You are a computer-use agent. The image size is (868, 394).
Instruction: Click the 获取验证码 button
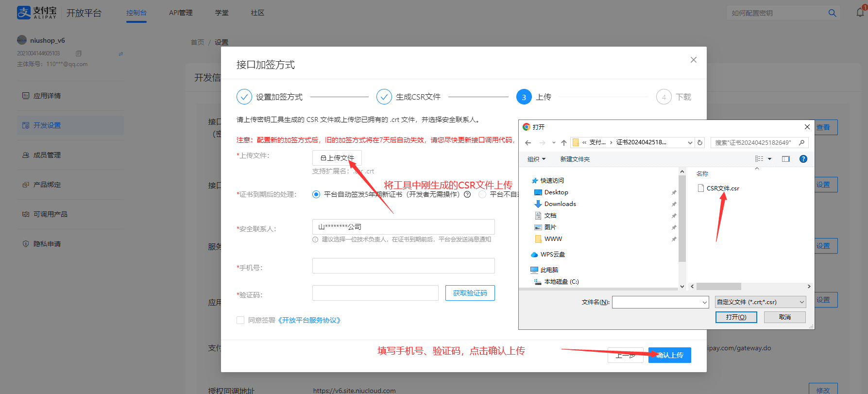click(470, 293)
